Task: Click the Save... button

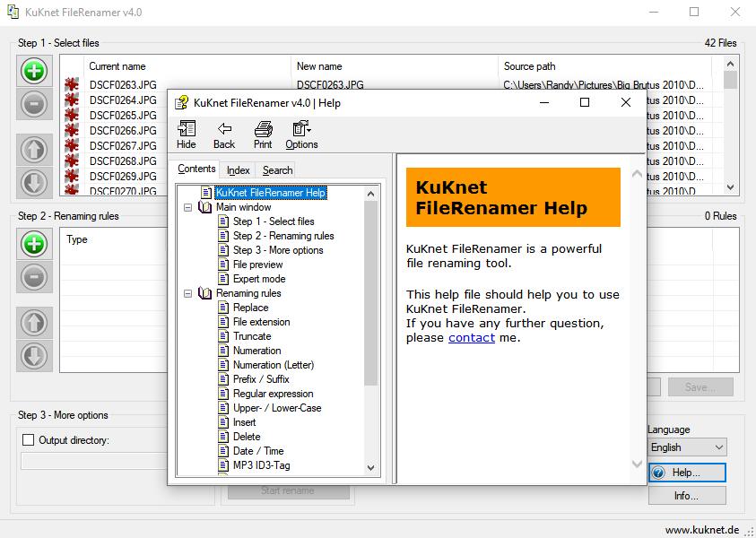Action: (x=700, y=387)
